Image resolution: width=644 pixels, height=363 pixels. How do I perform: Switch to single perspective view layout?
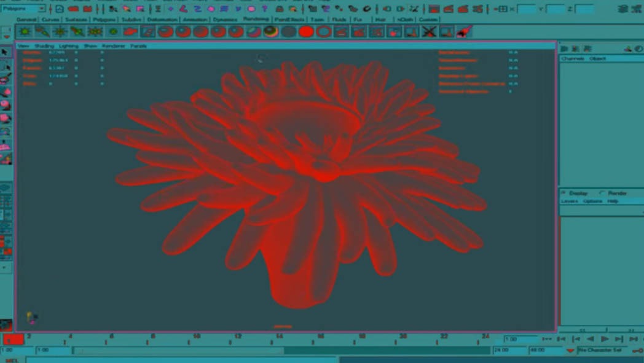pyautogui.click(x=5, y=188)
